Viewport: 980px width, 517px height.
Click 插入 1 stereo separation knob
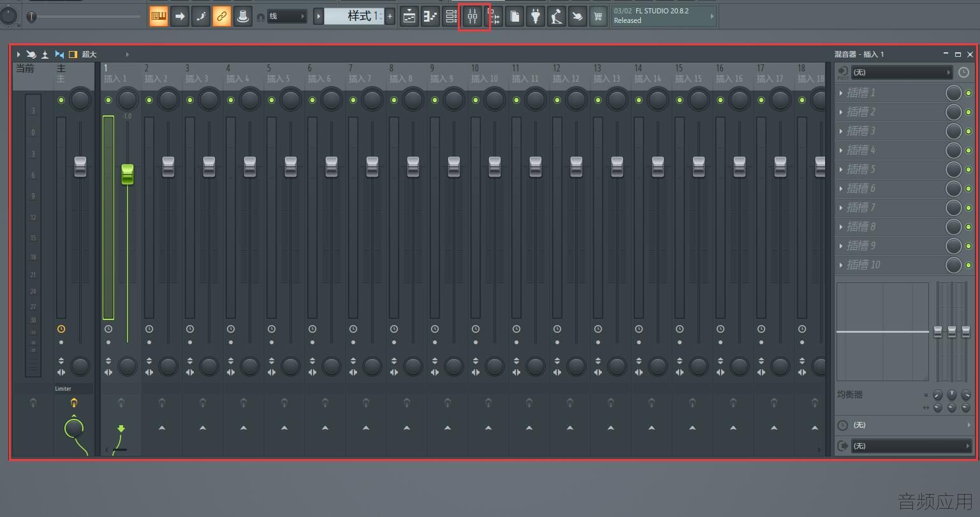128,366
